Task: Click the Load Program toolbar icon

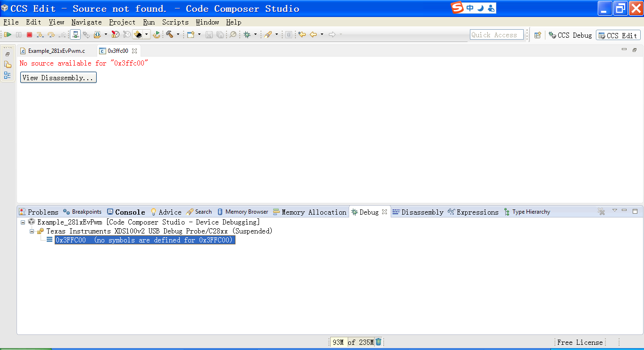Action: [97, 34]
